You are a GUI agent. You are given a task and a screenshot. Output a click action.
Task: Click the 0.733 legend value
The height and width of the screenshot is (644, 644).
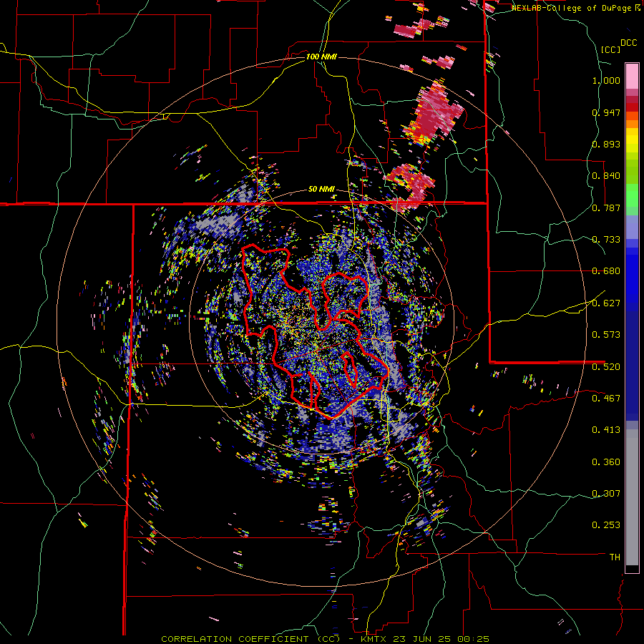click(606, 240)
